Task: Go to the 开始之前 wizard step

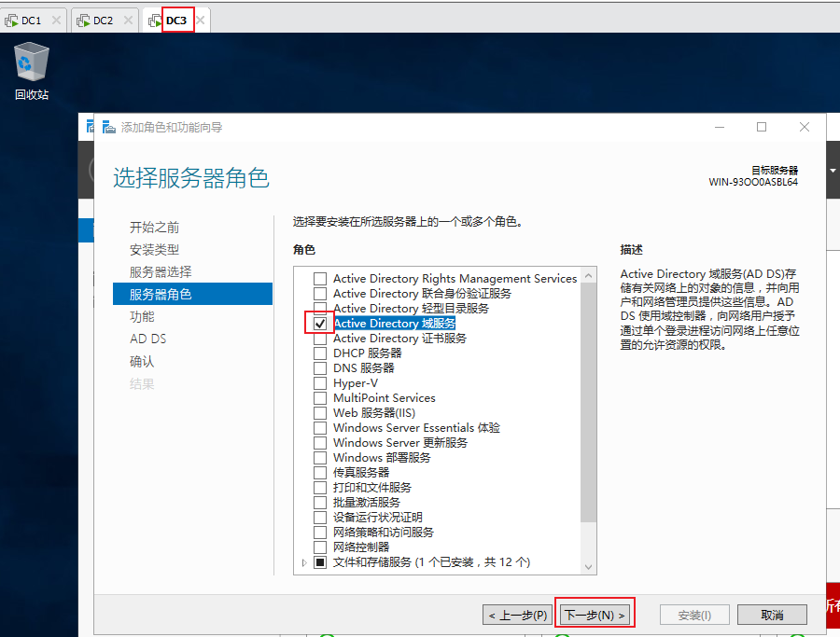Action: coord(154,228)
